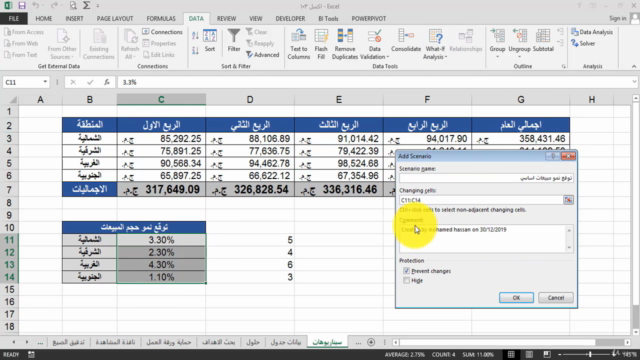Toggle the Prevent changes checkbox
640x360 pixels.
[x=406, y=271]
